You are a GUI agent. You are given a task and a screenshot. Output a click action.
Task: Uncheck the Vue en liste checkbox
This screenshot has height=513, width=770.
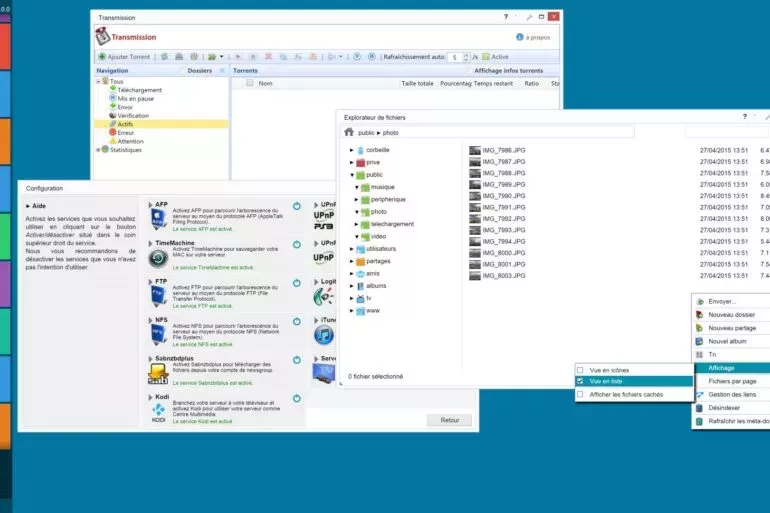[x=580, y=381]
